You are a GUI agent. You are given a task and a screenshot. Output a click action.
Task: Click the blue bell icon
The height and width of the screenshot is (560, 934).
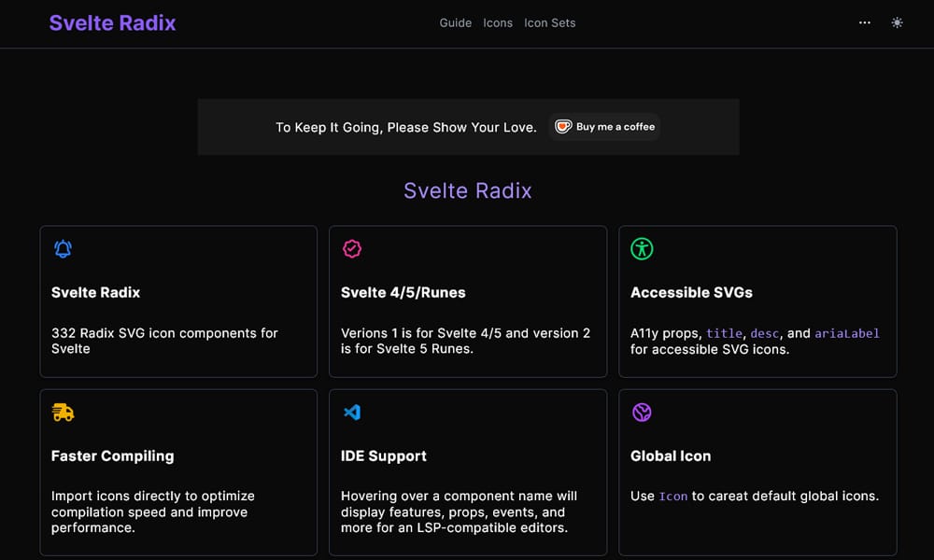[x=64, y=249]
